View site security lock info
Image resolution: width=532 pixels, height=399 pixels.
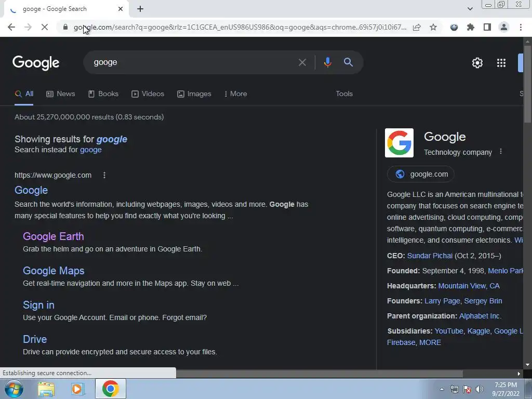point(65,27)
